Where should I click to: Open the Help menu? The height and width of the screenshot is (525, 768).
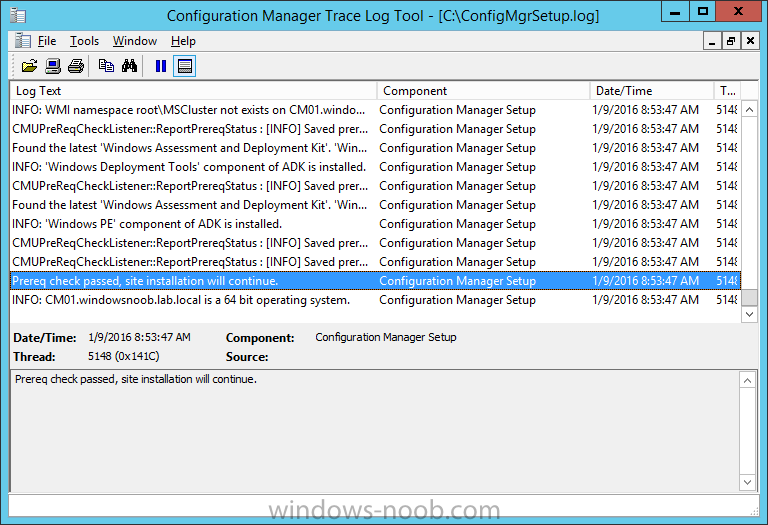click(x=183, y=41)
